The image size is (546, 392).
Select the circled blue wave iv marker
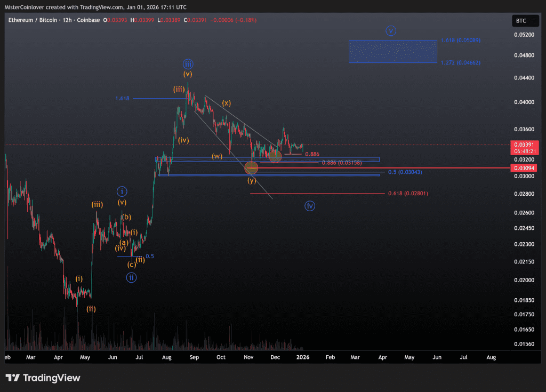click(x=310, y=206)
